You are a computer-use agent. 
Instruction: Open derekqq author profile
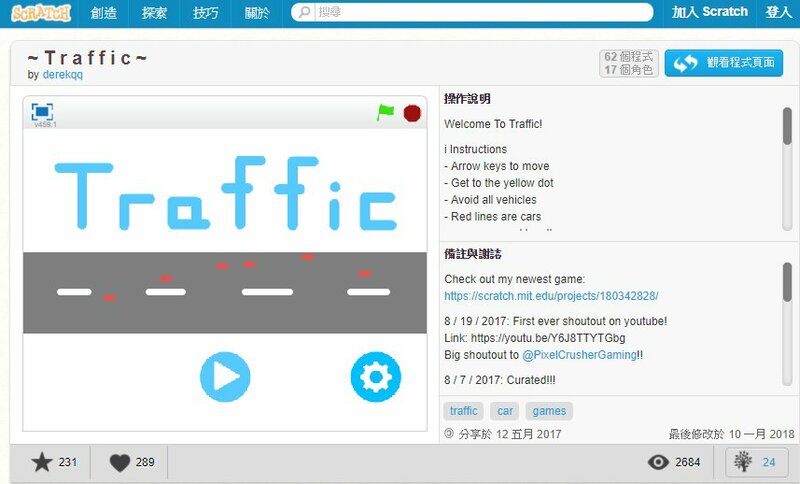62,74
